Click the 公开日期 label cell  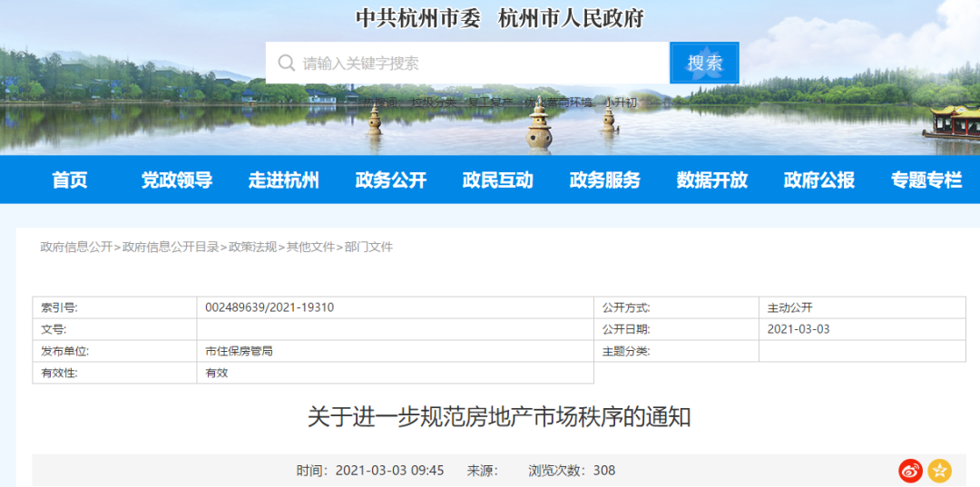click(x=676, y=330)
